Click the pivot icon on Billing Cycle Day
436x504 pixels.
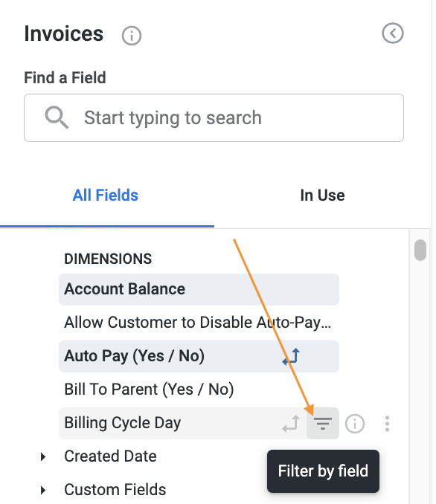tap(291, 423)
